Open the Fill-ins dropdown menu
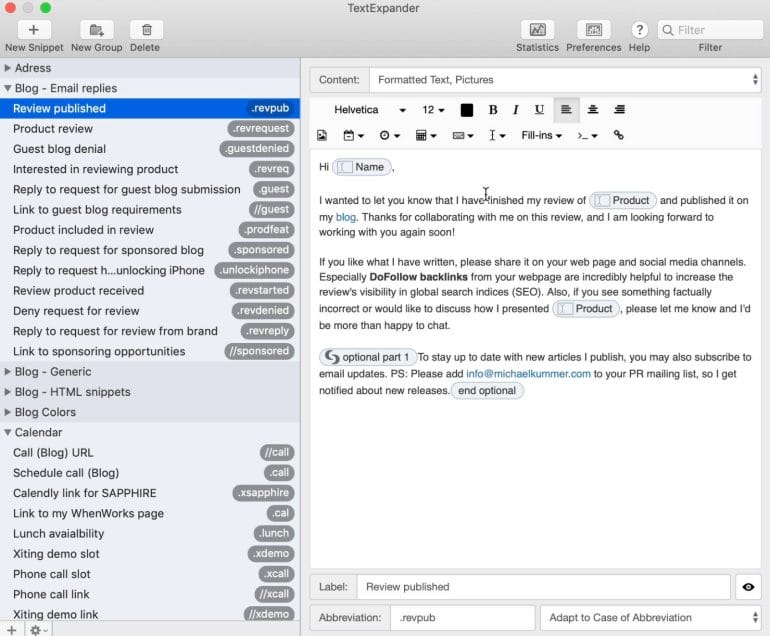Image resolution: width=770 pixels, height=636 pixels. click(x=541, y=136)
